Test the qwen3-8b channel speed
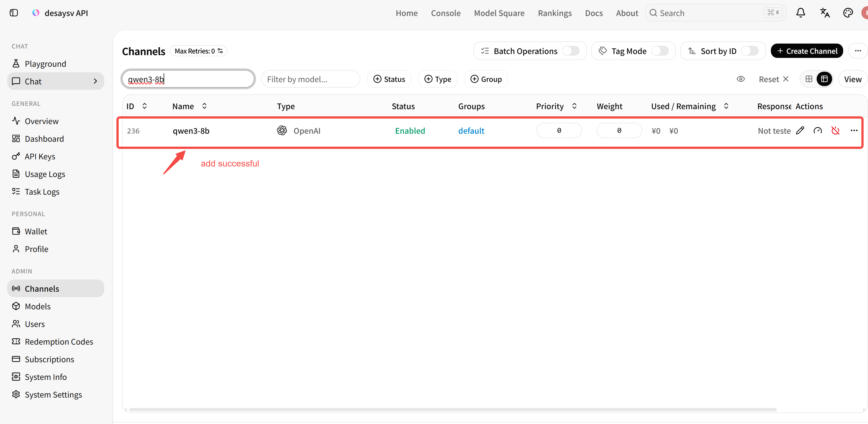Image resolution: width=868 pixels, height=424 pixels. [818, 130]
